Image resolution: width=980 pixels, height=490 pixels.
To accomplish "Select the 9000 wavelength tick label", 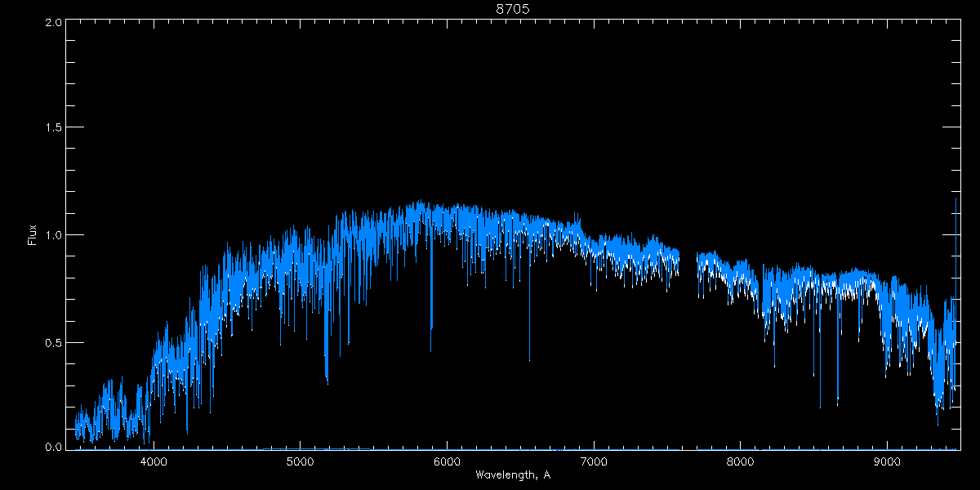I will (887, 461).
